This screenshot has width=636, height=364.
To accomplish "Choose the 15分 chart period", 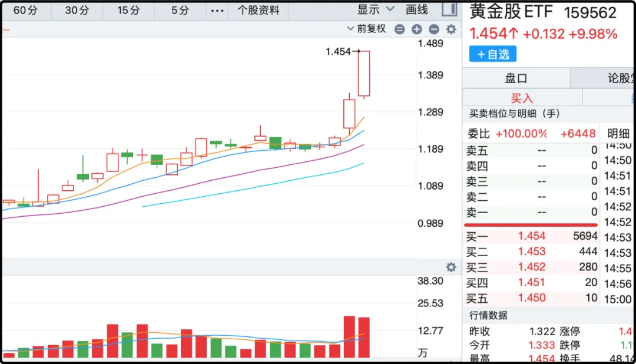I will coord(128,10).
